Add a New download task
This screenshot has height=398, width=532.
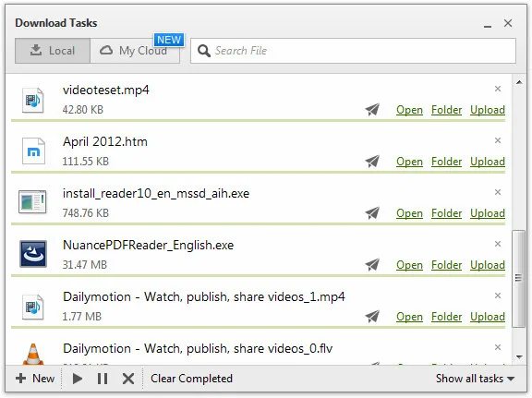click(x=35, y=379)
